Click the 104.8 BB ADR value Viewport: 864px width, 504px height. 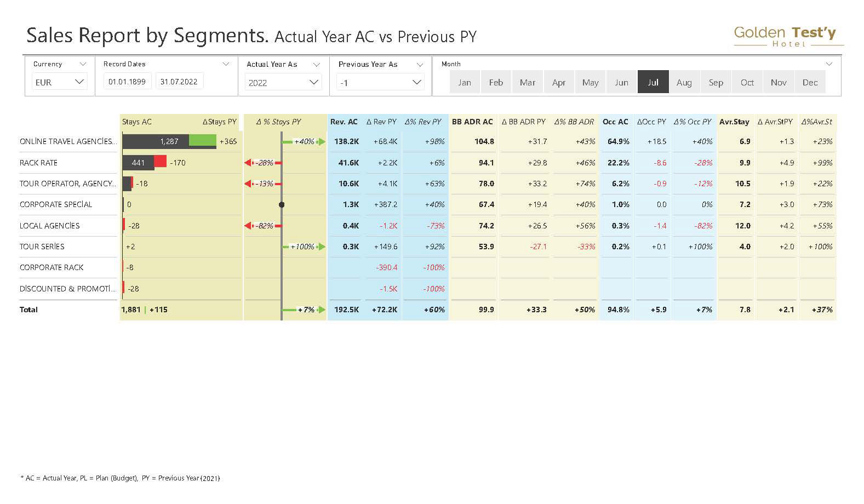(x=484, y=141)
